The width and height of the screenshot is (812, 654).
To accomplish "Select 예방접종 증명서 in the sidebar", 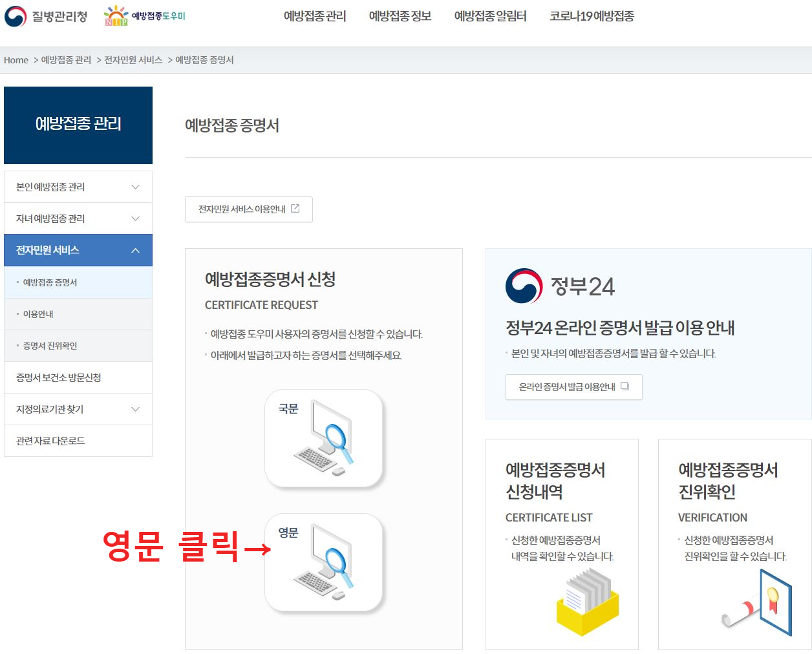I will click(78, 282).
